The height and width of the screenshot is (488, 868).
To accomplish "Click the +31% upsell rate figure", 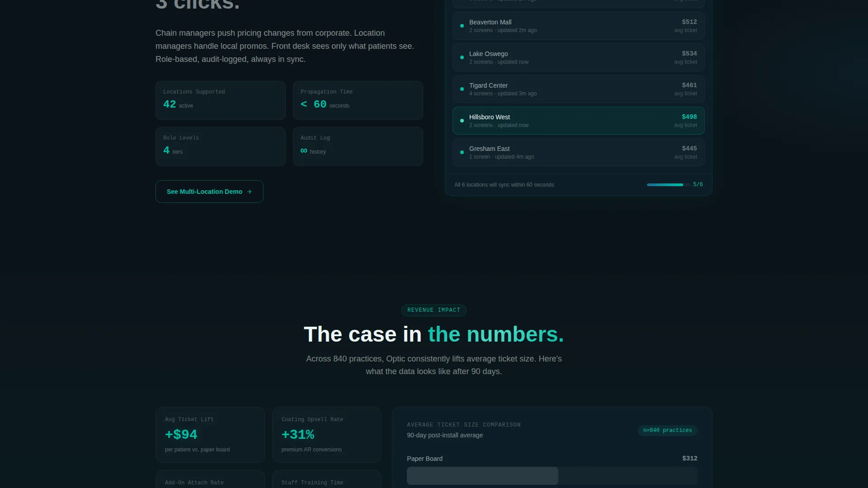I will pyautogui.click(x=298, y=434).
